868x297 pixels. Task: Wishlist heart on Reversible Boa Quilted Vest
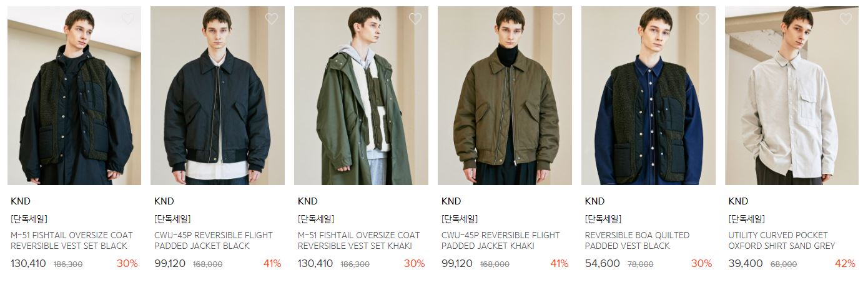[703, 19]
